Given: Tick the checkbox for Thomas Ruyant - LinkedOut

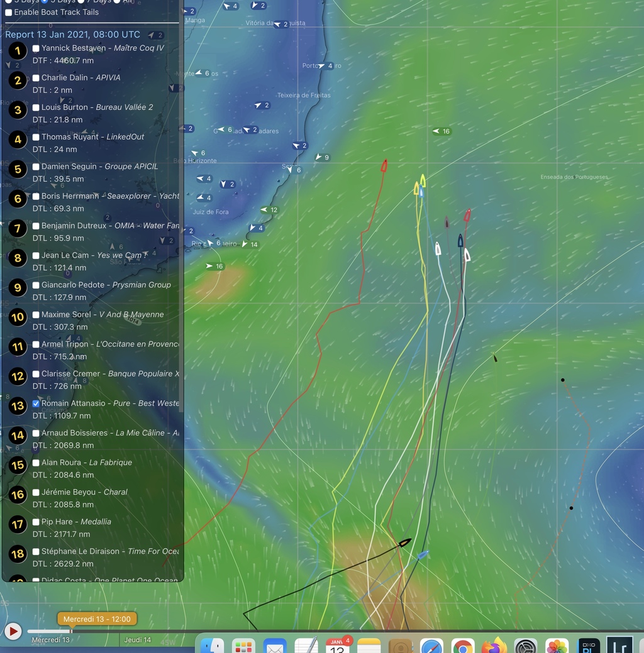Looking at the screenshot, I should tap(36, 137).
